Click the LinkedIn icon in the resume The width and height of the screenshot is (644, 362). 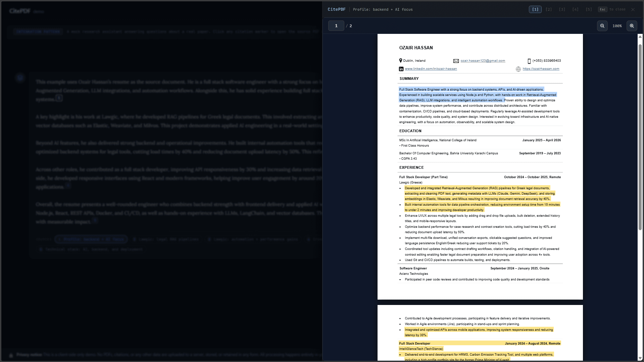[x=401, y=69]
